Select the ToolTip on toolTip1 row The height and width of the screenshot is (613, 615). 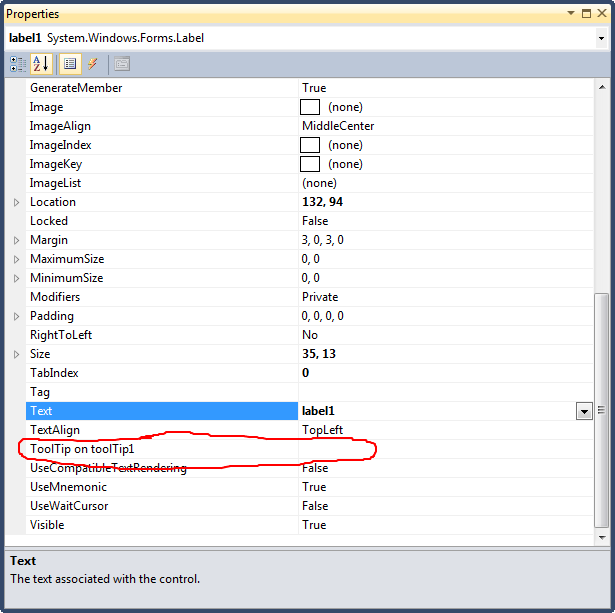coord(309,449)
